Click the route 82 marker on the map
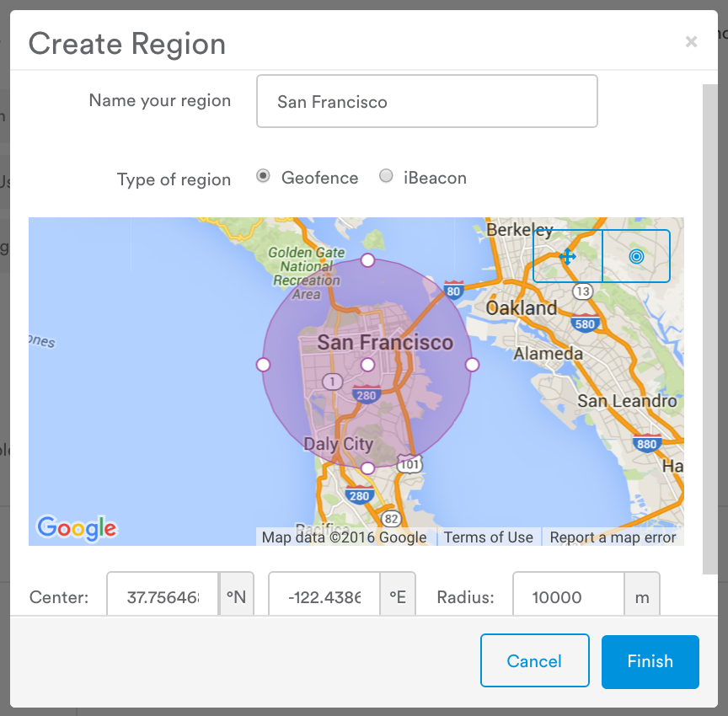Image resolution: width=728 pixels, height=716 pixels. [391, 518]
